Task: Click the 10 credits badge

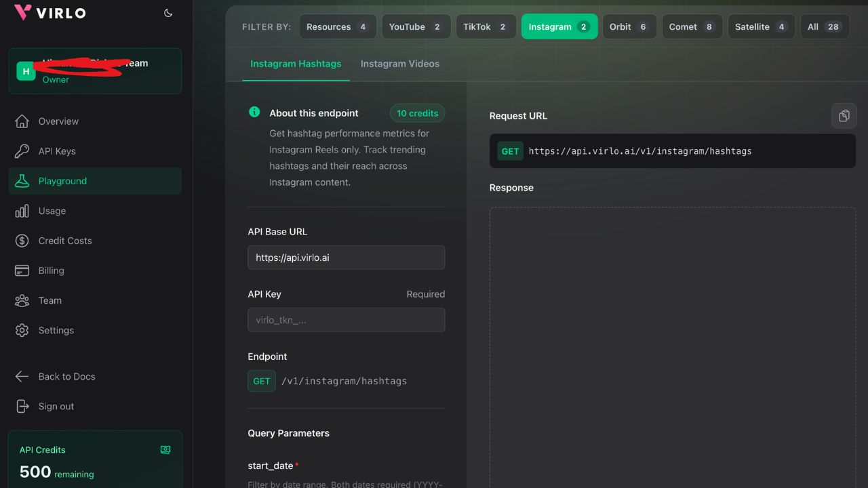Action: [418, 113]
